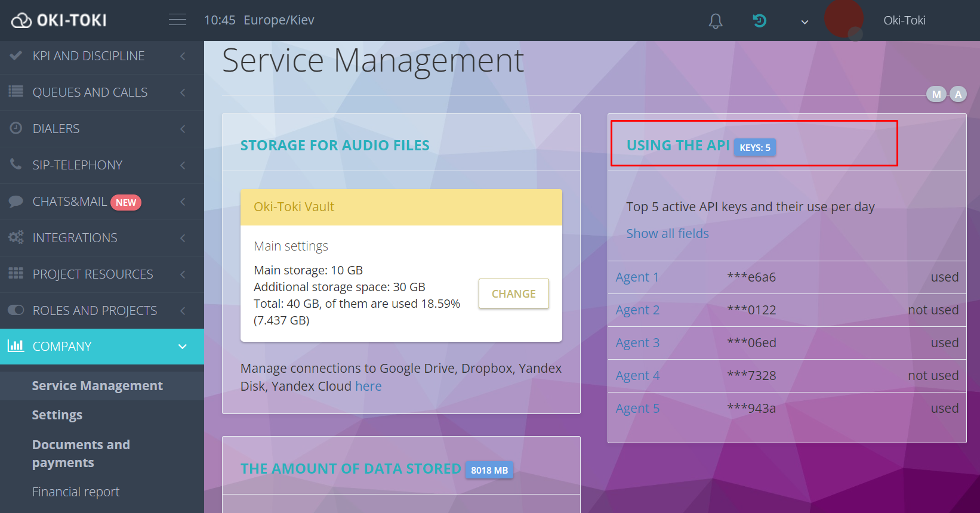Click the history refresh clock icon
980x513 pixels.
(759, 21)
